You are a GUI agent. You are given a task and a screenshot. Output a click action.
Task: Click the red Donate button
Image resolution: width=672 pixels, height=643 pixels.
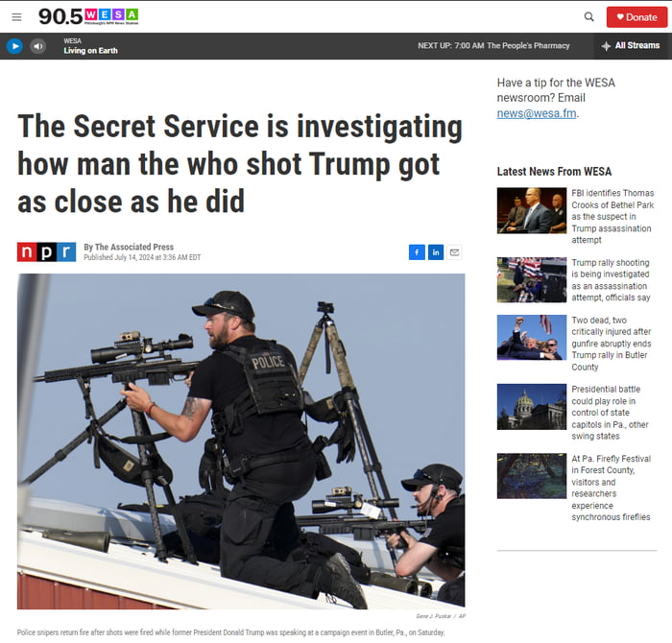(x=636, y=17)
